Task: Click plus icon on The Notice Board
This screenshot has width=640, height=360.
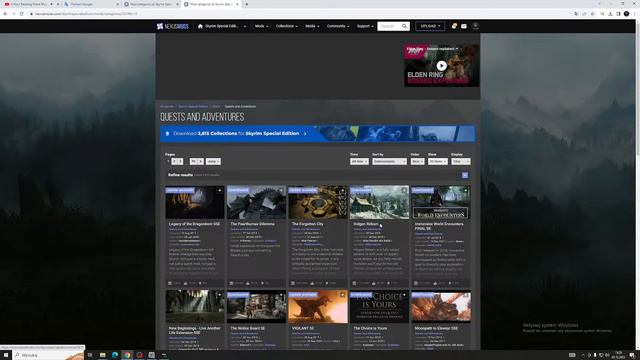Action: coord(281,295)
